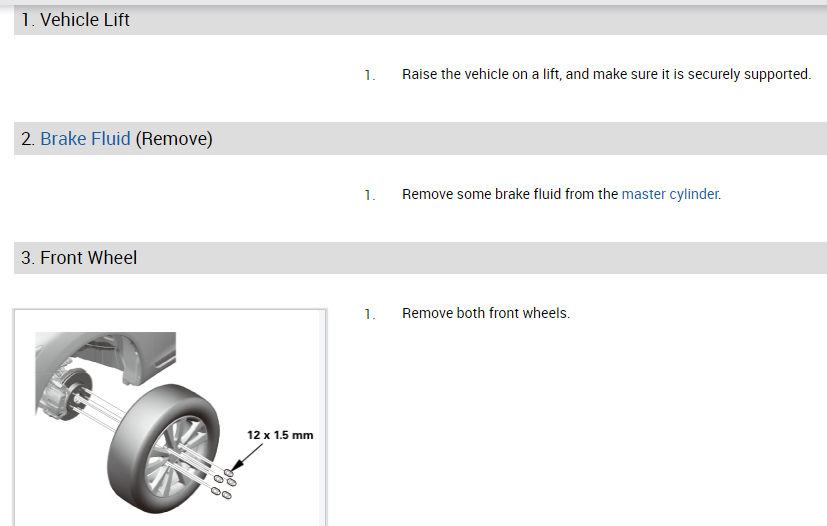Open the Brake Fluid link in heading
827x526 pixels.
(85, 139)
